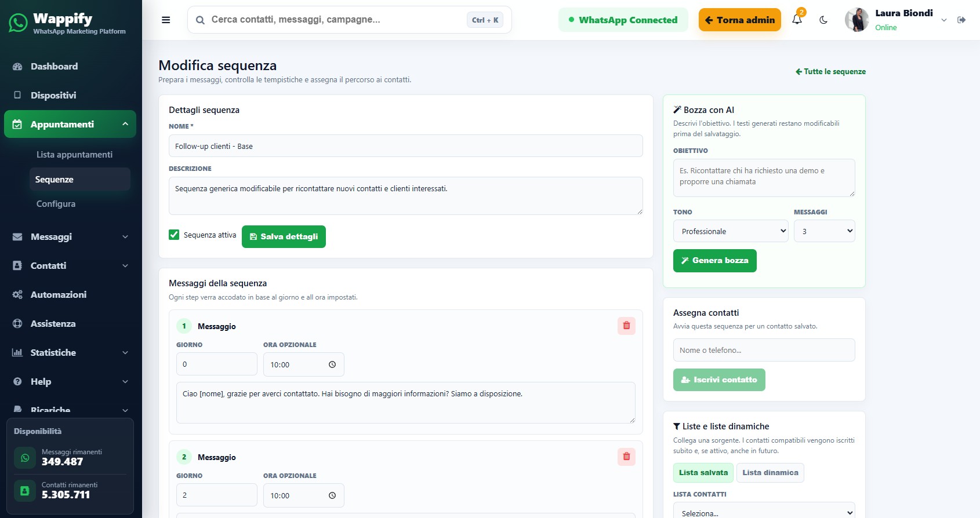980x518 pixels.
Task: Open the Messaggi count dropdown
Action: [825, 231]
